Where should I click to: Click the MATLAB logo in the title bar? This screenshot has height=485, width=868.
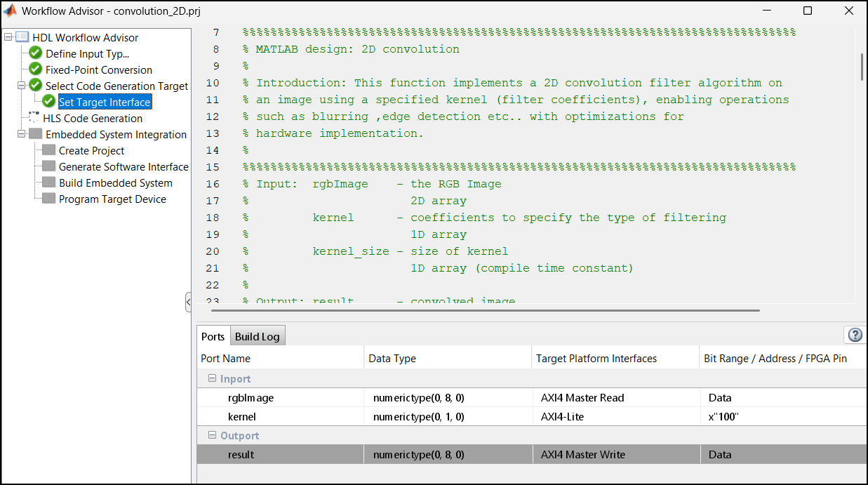[x=10, y=11]
